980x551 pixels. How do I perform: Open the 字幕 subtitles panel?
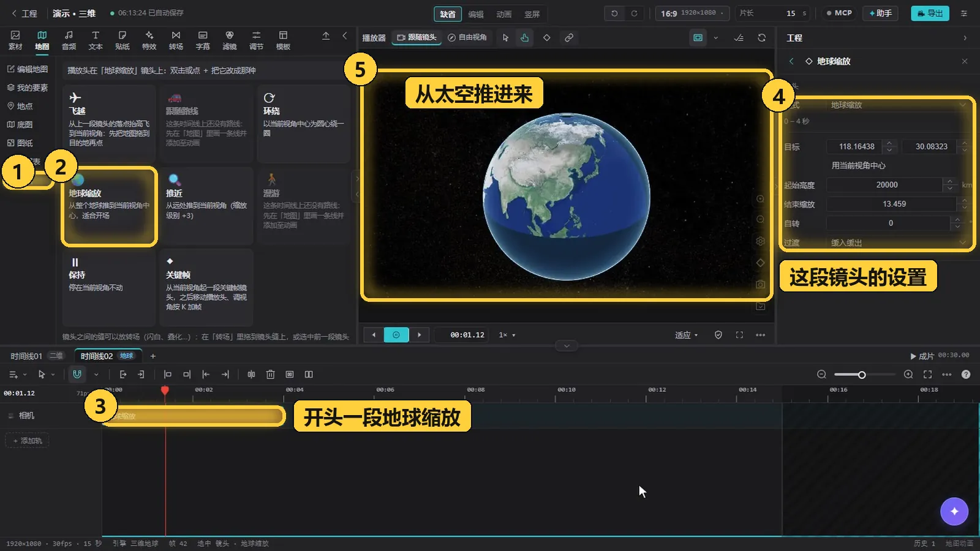pyautogui.click(x=203, y=40)
